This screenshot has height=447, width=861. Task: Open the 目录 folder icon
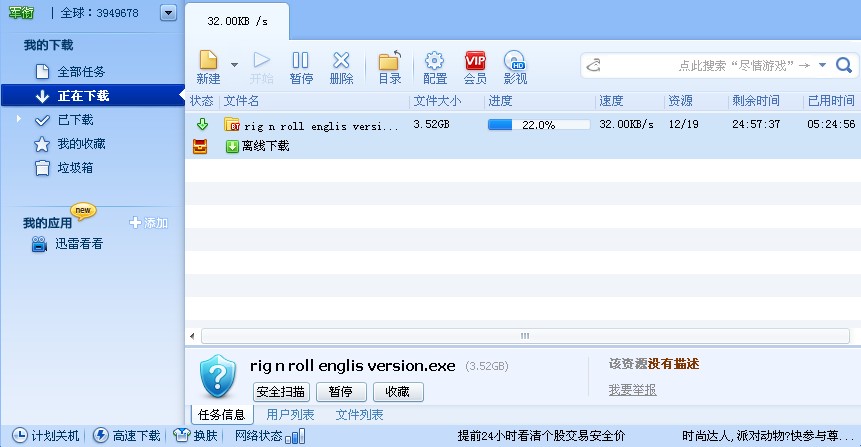[389, 62]
